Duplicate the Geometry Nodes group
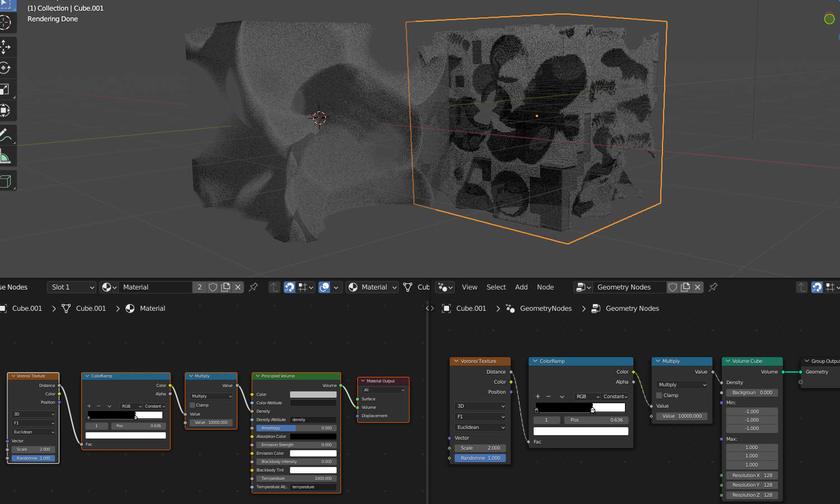 click(x=685, y=287)
